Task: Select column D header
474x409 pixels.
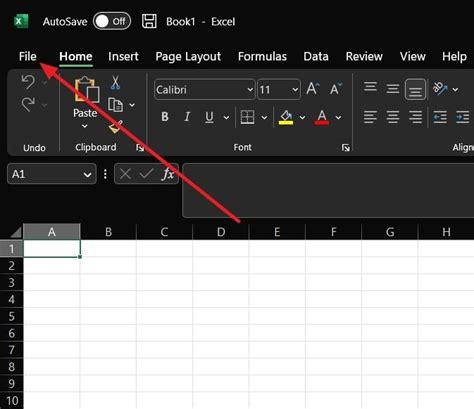Action: pos(221,232)
